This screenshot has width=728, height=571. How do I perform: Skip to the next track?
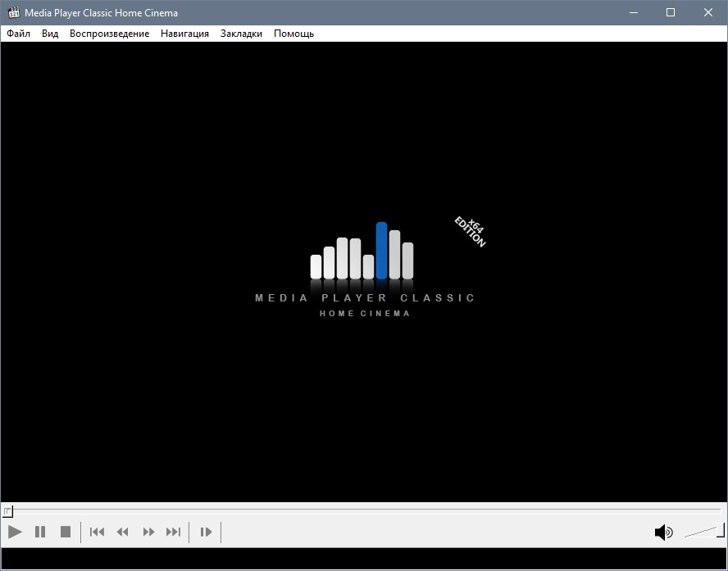pyautogui.click(x=174, y=532)
